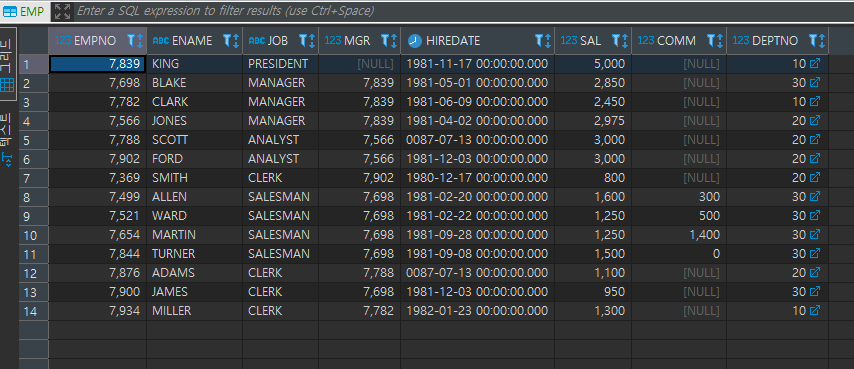
Task: Follow DEPTNO link icon in KING row
Action: (815, 64)
